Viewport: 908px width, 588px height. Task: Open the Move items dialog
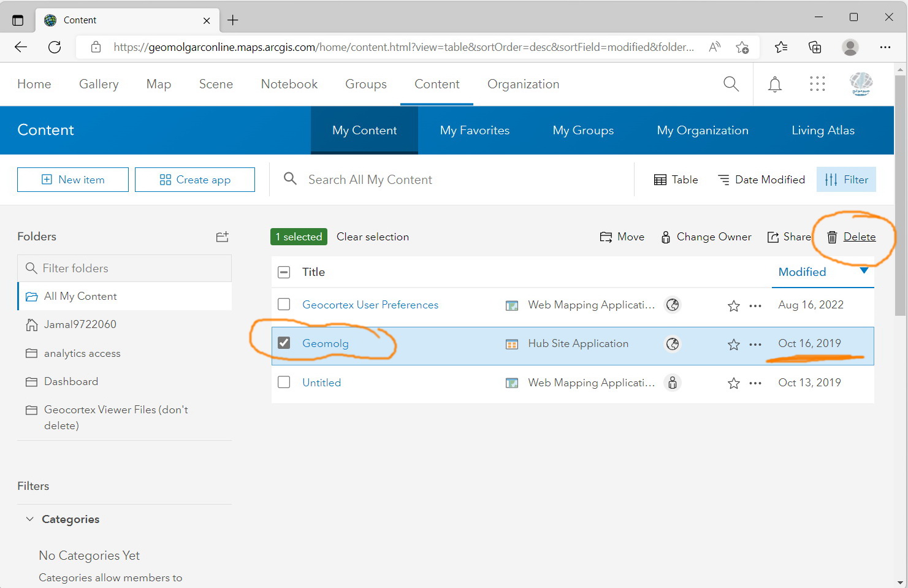(x=622, y=237)
